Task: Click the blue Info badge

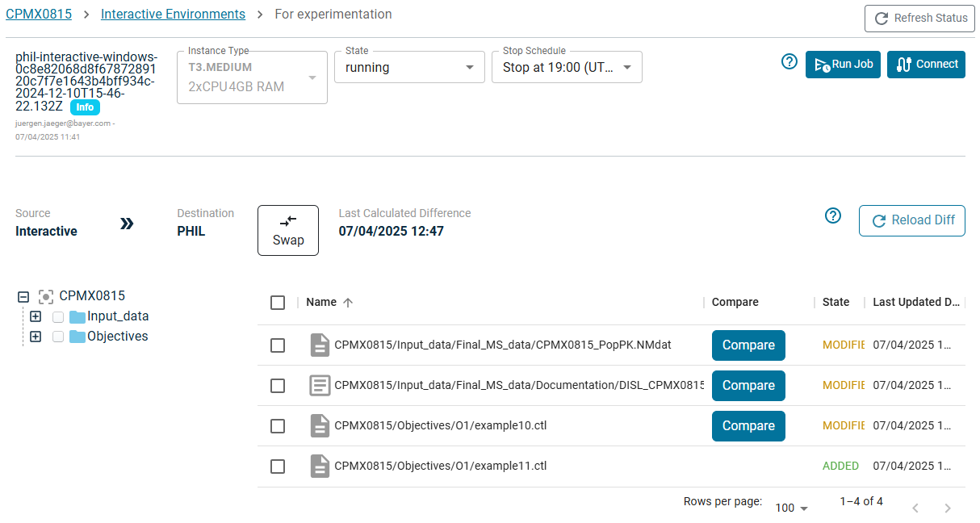Action: [x=85, y=107]
